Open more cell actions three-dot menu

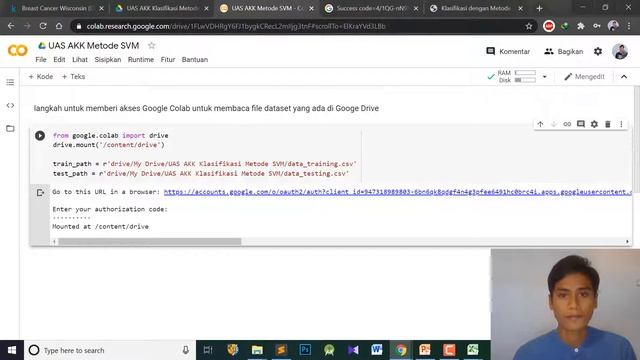tap(621, 124)
